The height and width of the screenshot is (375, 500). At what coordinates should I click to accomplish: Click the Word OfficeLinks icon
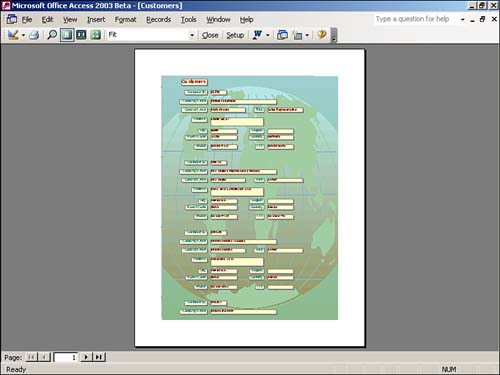pos(258,35)
